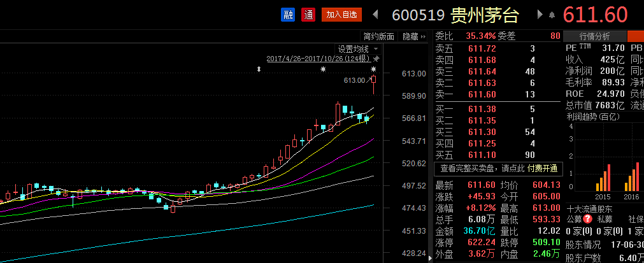The width and height of the screenshot is (644, 263).
Task: Click the up-down arrow marker on chart
Action: click(259, 69)
